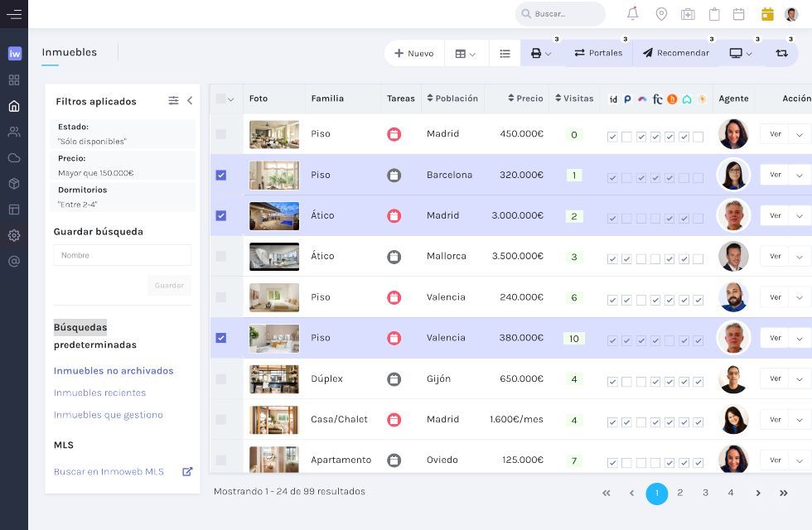Click the map location pin icon
812x530 pixels.
(x=661, y=14)
